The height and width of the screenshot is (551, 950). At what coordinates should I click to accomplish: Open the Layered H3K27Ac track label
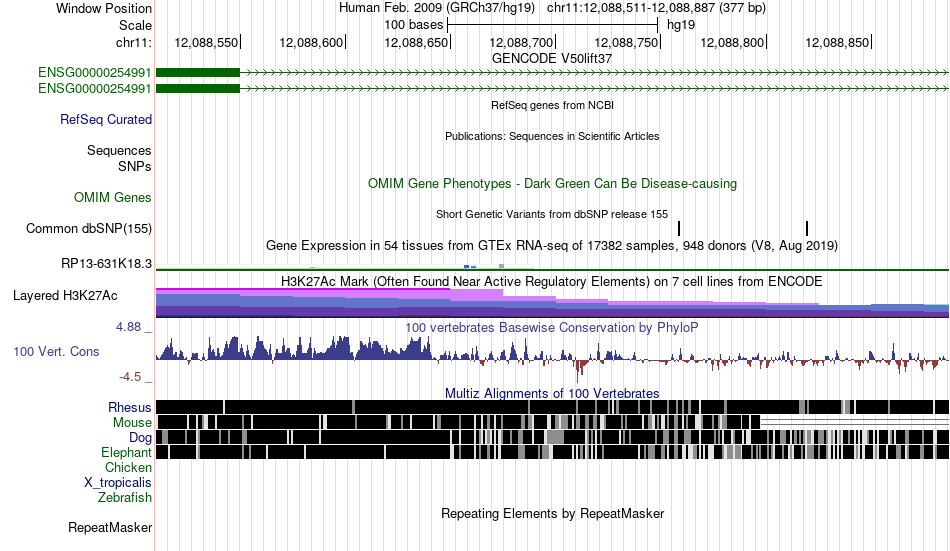(65, 296)
